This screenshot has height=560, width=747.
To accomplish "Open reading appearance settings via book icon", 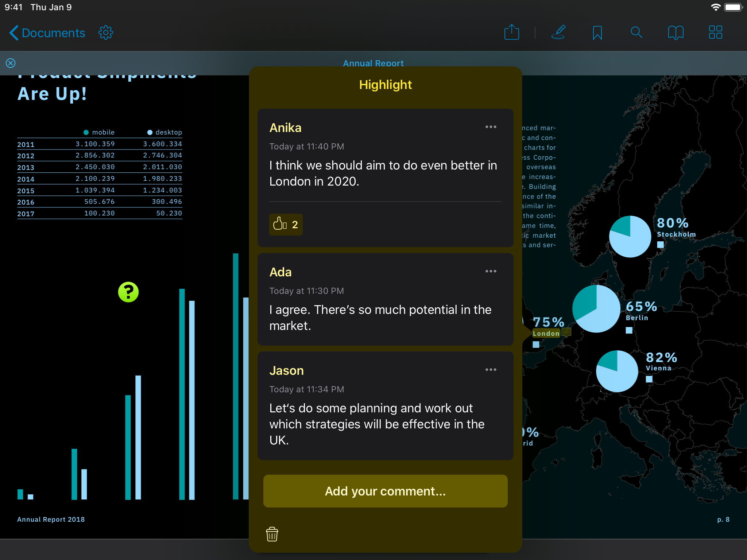I will (x=676, y=32).
